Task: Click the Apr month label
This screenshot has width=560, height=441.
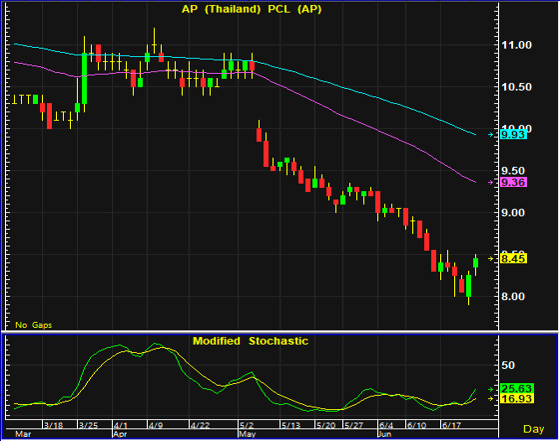Action: point(120,434)
